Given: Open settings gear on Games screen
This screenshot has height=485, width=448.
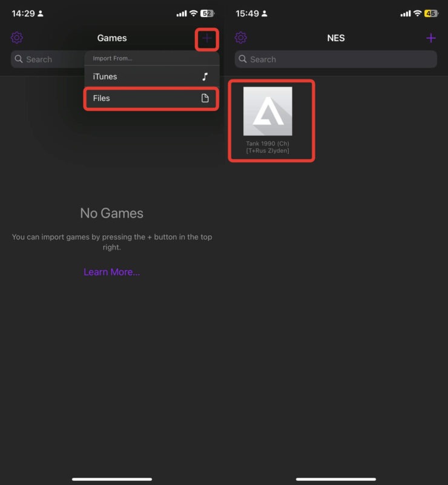Looking at the screenshot, I should 17,38.
